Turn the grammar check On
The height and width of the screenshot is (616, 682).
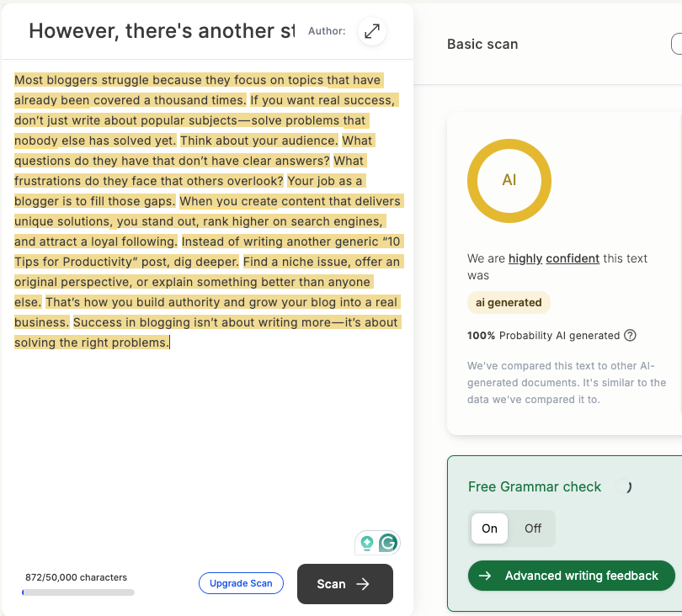(x=489, y=528)
